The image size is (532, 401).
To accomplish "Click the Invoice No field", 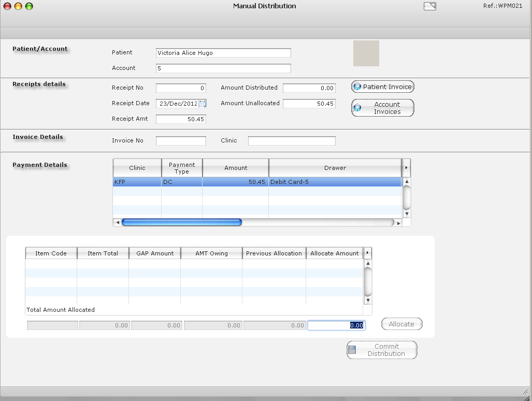I will 181,141.
